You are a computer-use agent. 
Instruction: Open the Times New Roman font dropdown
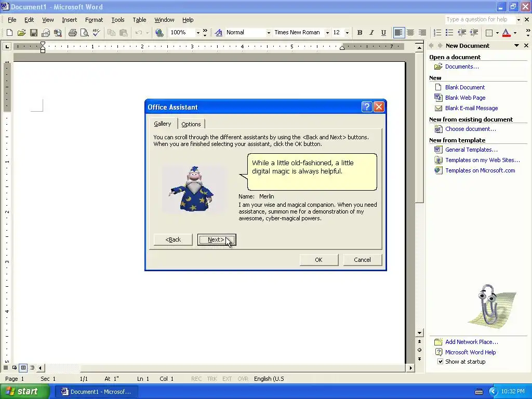(327, 33)
